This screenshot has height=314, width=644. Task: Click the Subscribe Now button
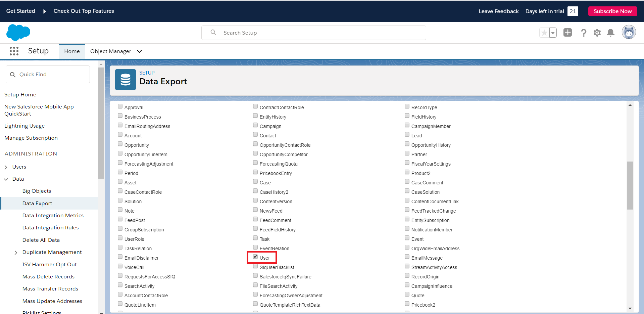(x=612, y=11)
